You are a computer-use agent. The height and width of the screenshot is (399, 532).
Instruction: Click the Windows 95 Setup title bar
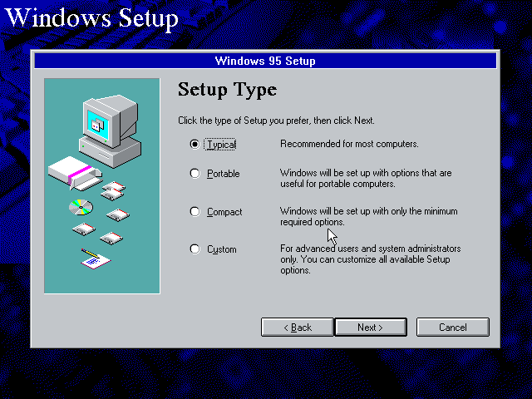pyautogui.click(x=265, y=61)
